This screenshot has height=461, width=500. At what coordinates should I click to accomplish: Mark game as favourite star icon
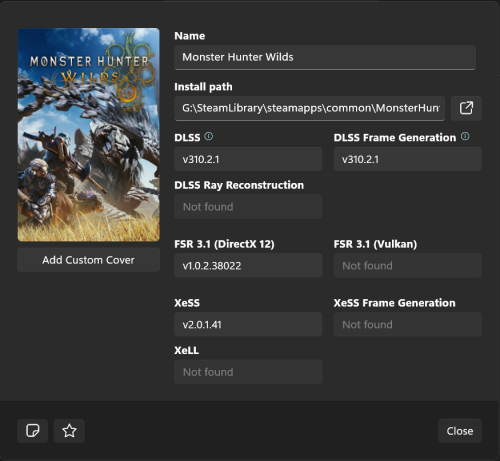click(69, 431)
